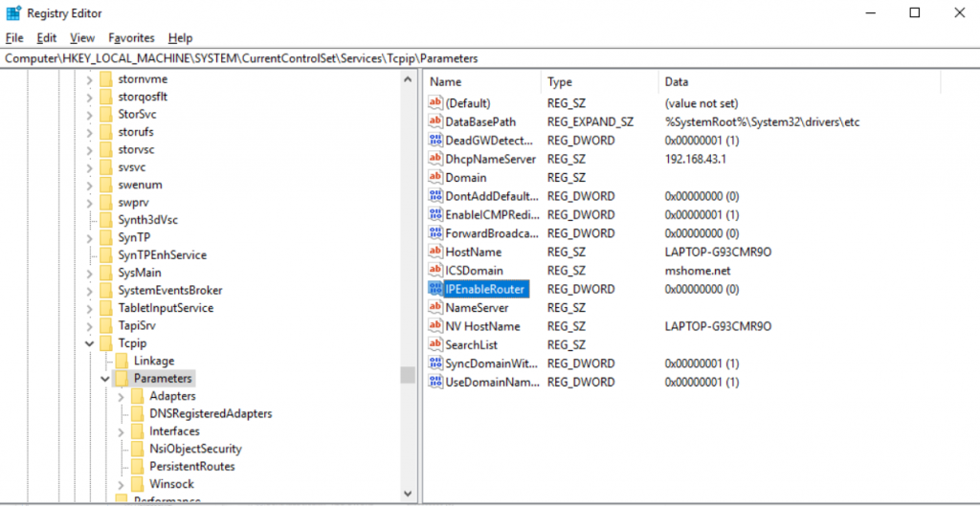This screenshot has width=980, height=506.
Task: Click the 192.168.43.1 data value
Action: [695, 159]
